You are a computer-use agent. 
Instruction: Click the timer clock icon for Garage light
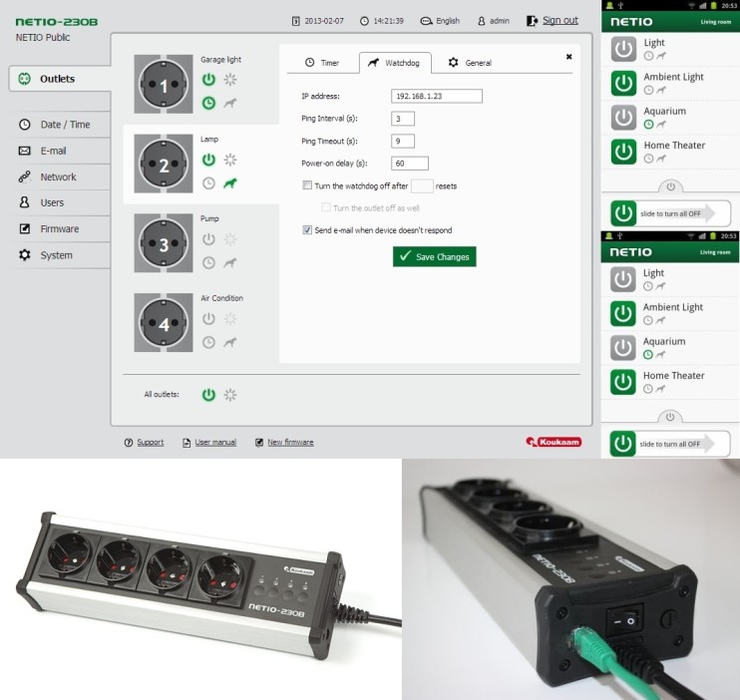(x=208, y=103)
